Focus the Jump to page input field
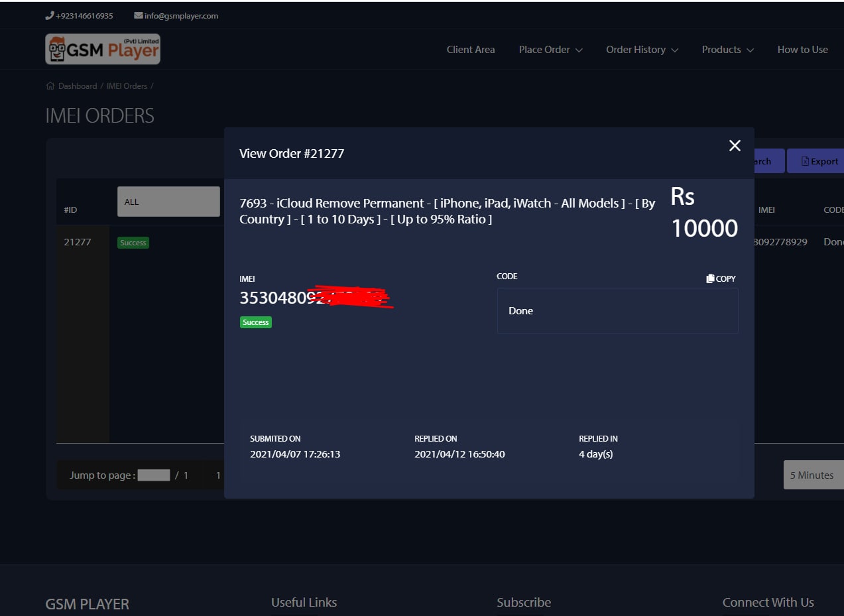 [154, 475]
